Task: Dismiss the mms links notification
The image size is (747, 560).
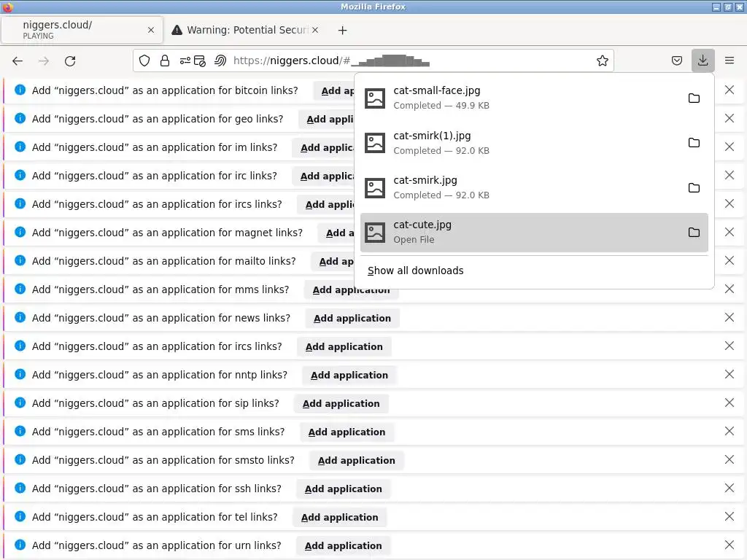Action: pos(729,289)
